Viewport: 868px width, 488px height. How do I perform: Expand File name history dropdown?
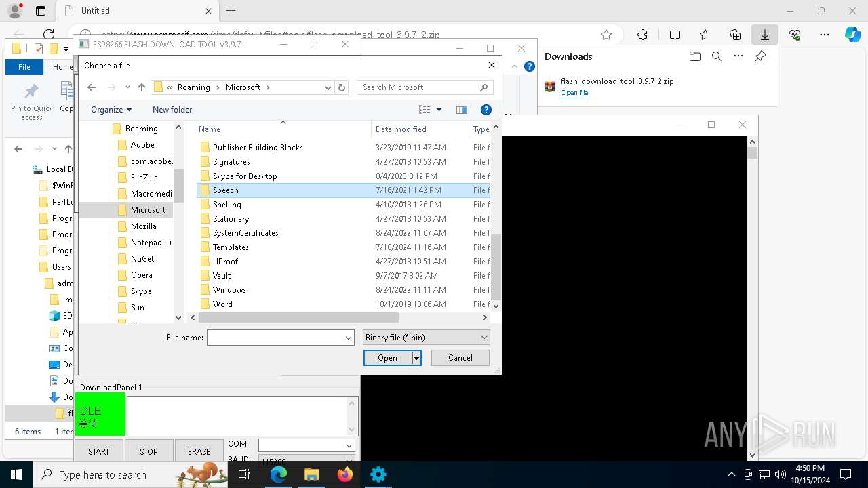pyautogui.click(x=349, y=338)
